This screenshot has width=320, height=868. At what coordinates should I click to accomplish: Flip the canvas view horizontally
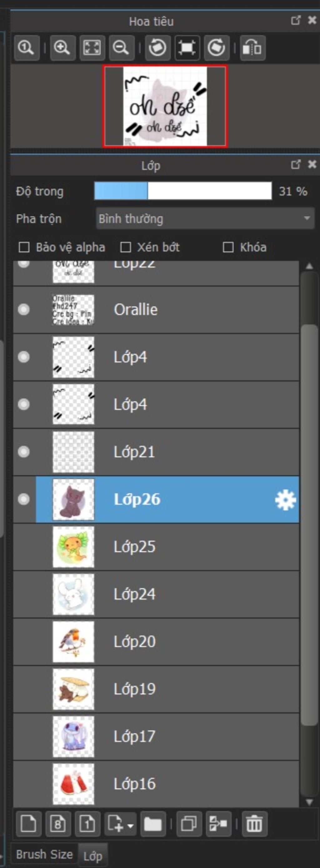(x=252, y=47)
